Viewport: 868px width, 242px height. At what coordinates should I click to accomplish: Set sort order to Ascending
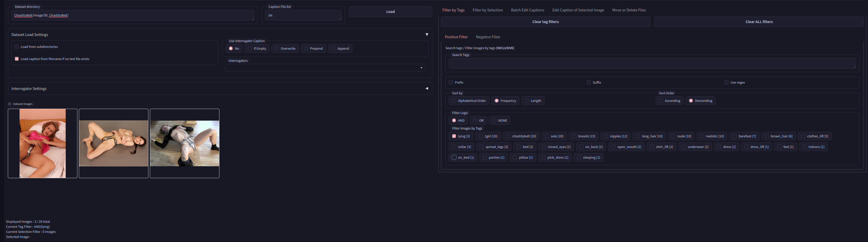(661, 101)
